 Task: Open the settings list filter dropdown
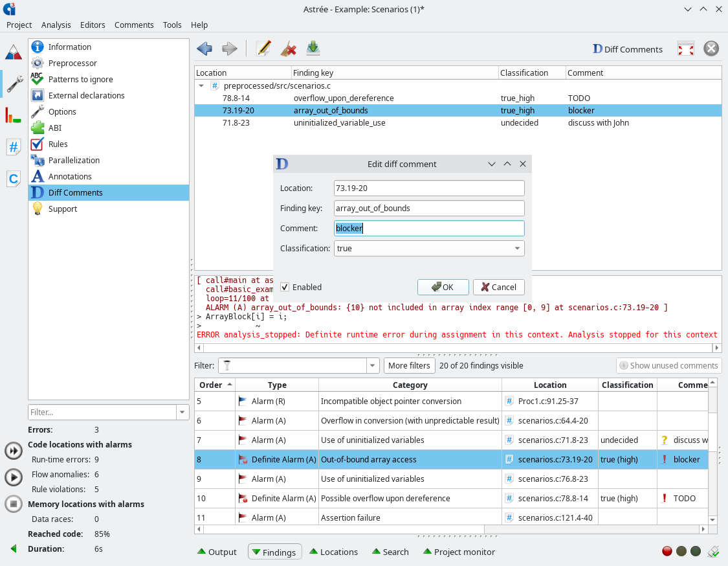(182, 412)
